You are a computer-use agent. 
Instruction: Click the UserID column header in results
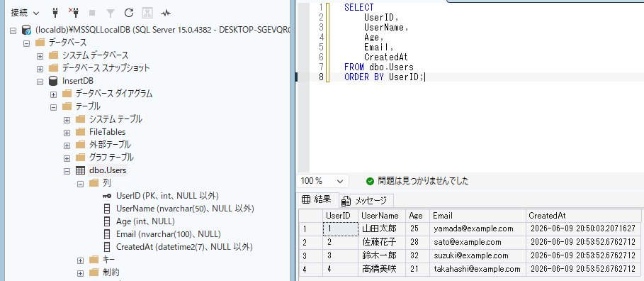point(341,216)
